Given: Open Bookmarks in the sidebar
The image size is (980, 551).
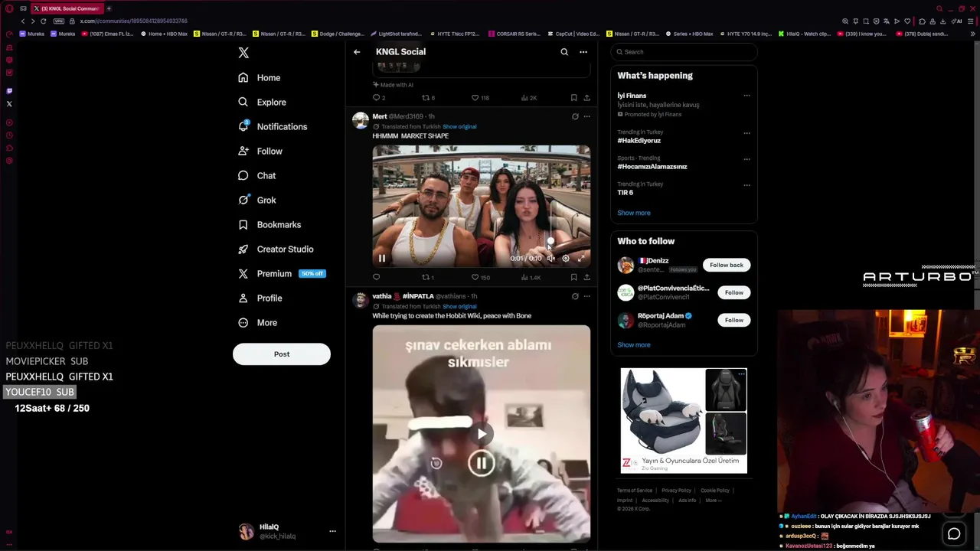Looking at the screenshot, I should 269,224.
